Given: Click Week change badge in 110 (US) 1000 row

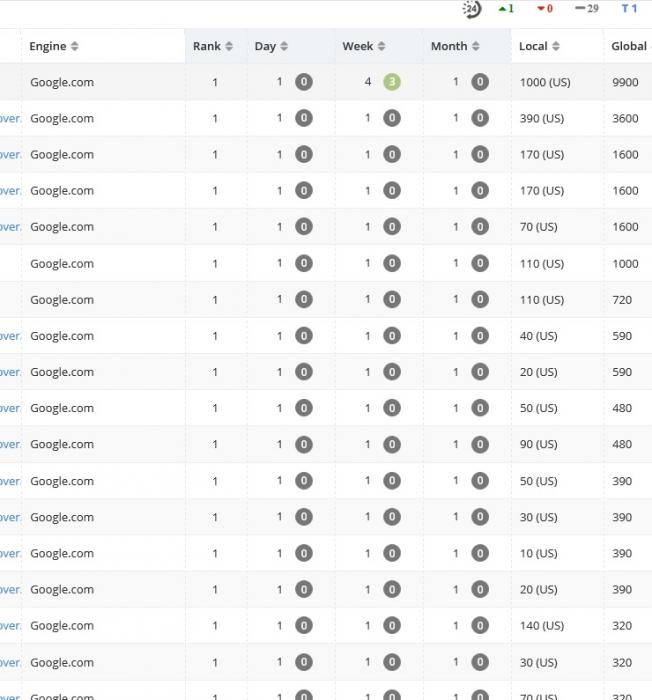Looking at the screenshot, I should (x=392, y=263).
